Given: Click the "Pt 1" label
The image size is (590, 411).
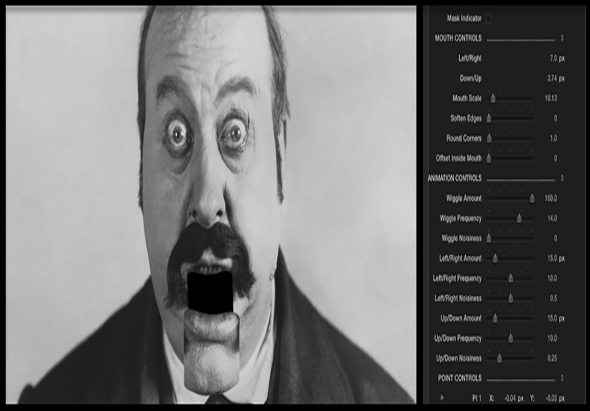Looking at the screenshot, I should tap(476, 398).
